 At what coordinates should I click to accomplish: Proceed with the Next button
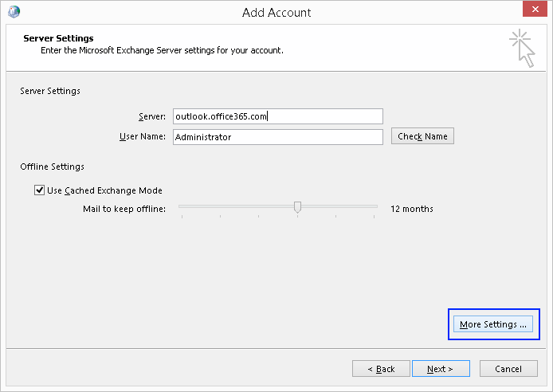tap(441, 369)
